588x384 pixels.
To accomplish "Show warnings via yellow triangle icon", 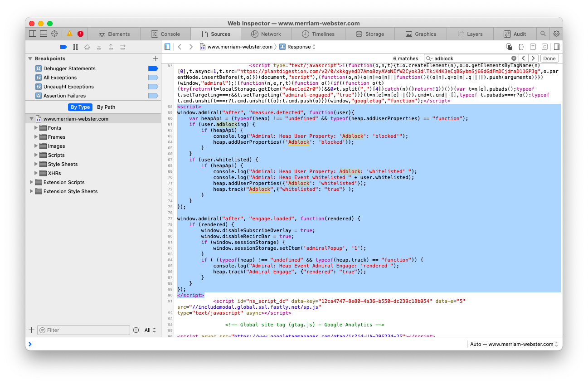I will point(69,34).
